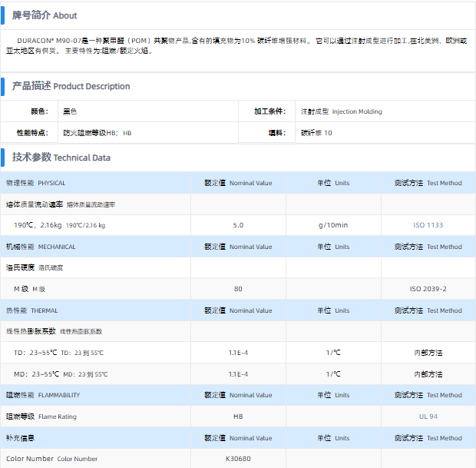The height and width of the screenshot is (468, 476).
Task: Select the 性能特点 label
Action: pos(32,133)
